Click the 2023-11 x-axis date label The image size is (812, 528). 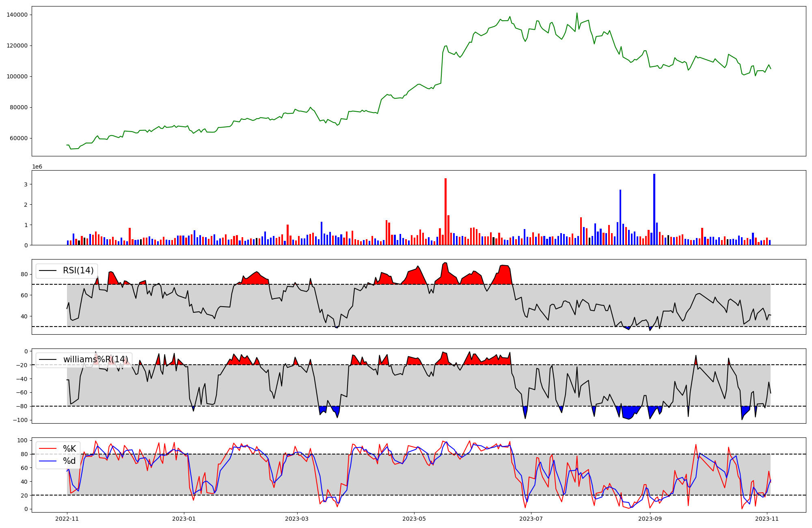(x=767, y=519)
